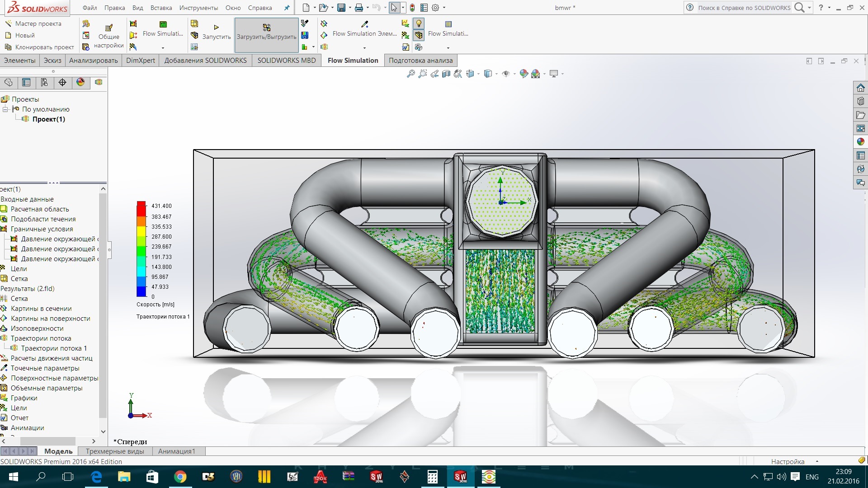Screen dimensions: 868x488
Task: Click Общие настройки general settings button
Action: pyautogui.click(x=109, y=33)
